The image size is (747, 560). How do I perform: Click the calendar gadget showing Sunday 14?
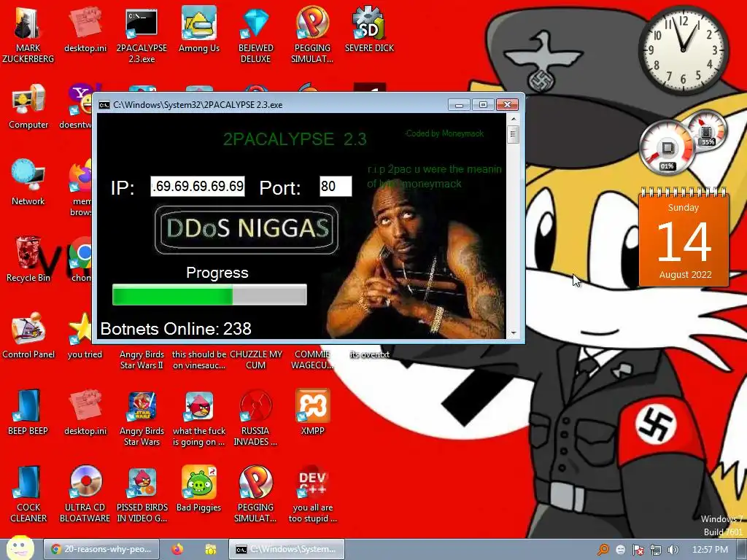coord(684,238)
